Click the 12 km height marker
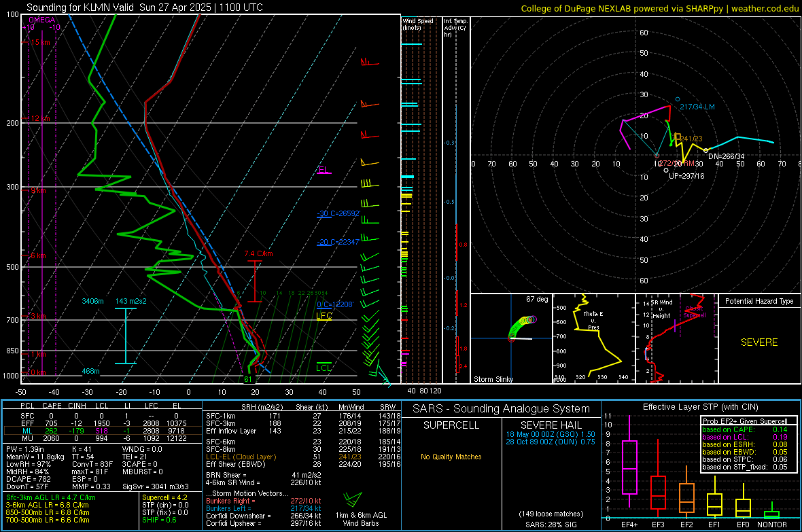Viewport: 802px width, 532px height. 40,118
